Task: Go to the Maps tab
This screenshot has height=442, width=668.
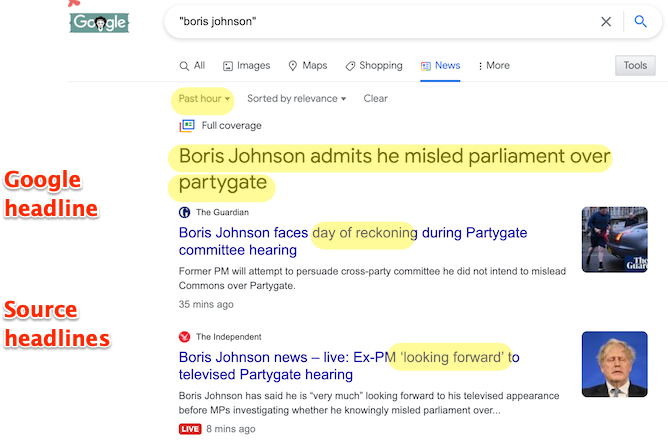Action: click(x=308, y=66)
